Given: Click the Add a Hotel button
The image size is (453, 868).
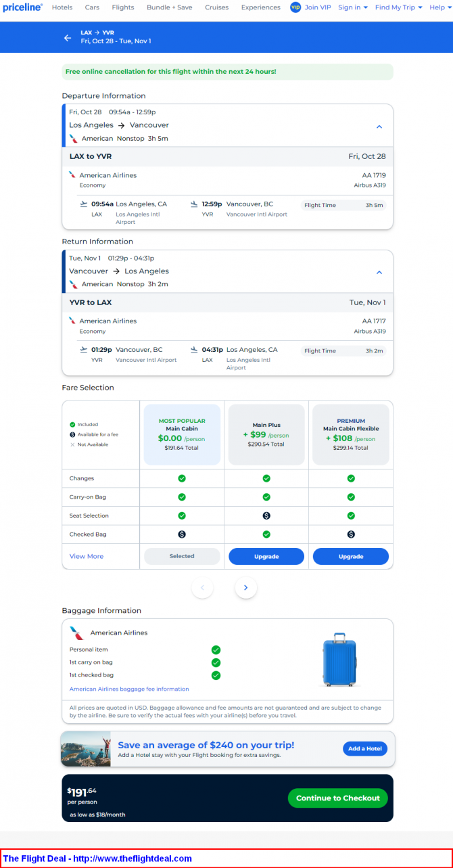Looking at the screenshot, I should [365, 748].
